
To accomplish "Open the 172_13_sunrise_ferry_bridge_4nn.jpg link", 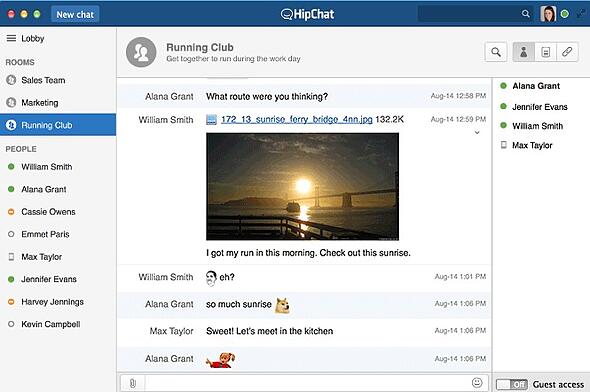I will coord(297,120).
